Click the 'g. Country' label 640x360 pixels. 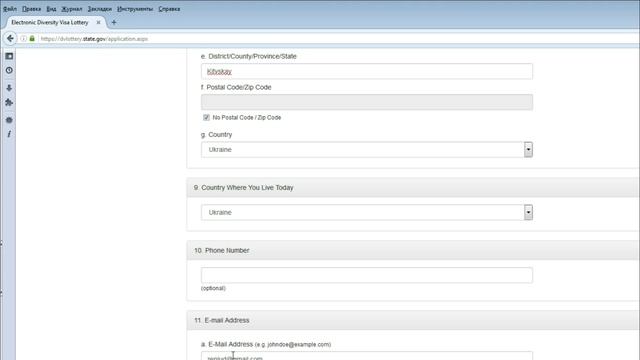tap(216, 135)
